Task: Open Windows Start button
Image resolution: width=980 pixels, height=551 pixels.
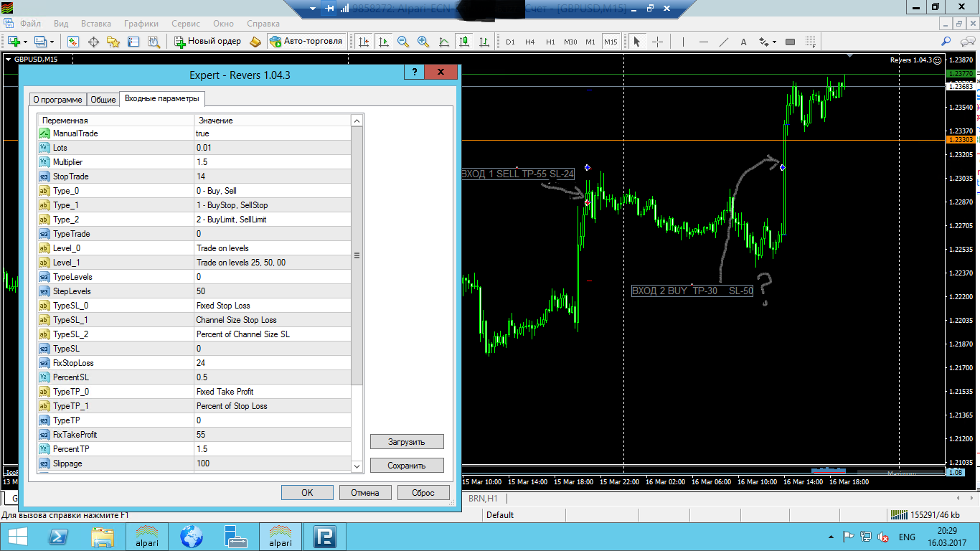Action: pos(17,537)
